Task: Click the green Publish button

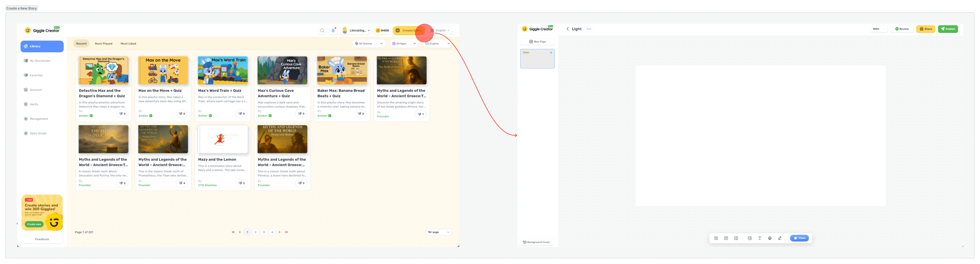Action: [948, 29]
